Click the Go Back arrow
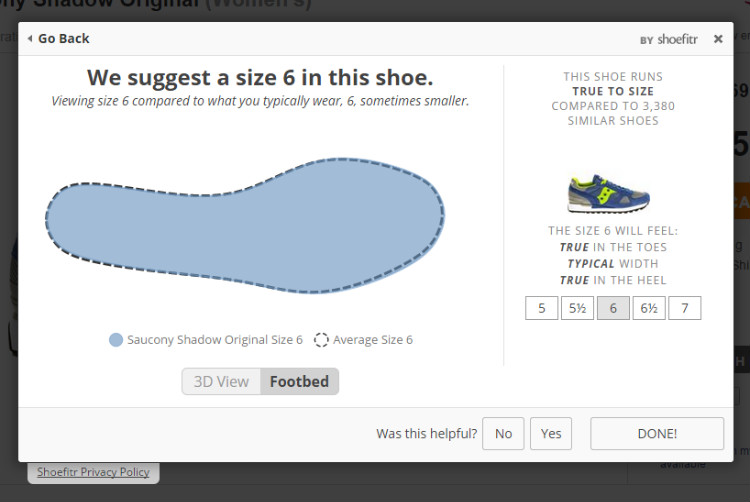The width and height of the screenshot is (750, 502). pyautogui.click(x=31, y=39)
